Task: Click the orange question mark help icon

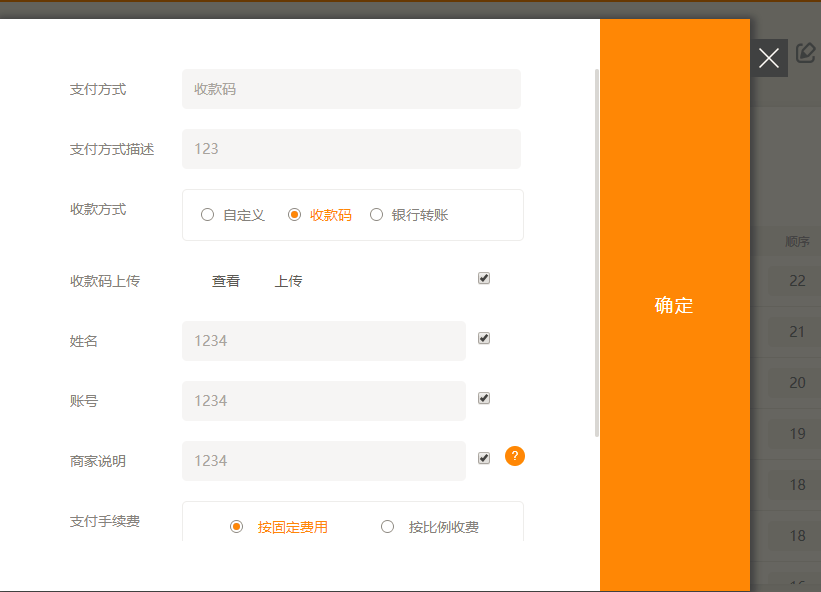Action: (515, 456)
